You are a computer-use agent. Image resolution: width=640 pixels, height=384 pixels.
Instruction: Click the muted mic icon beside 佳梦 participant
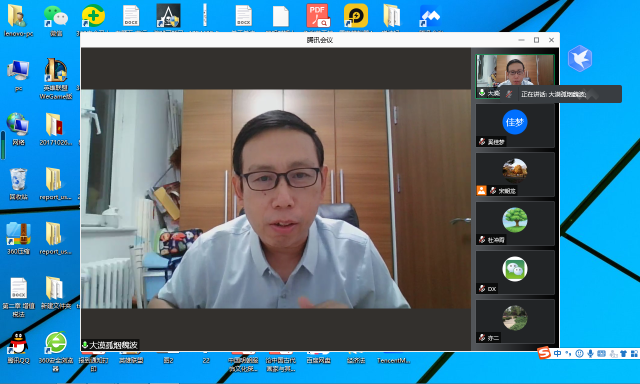[x=482, y=142]
